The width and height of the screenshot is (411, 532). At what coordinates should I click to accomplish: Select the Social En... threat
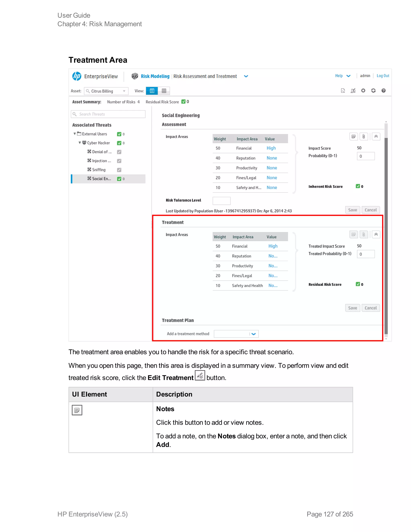(108, 179)
